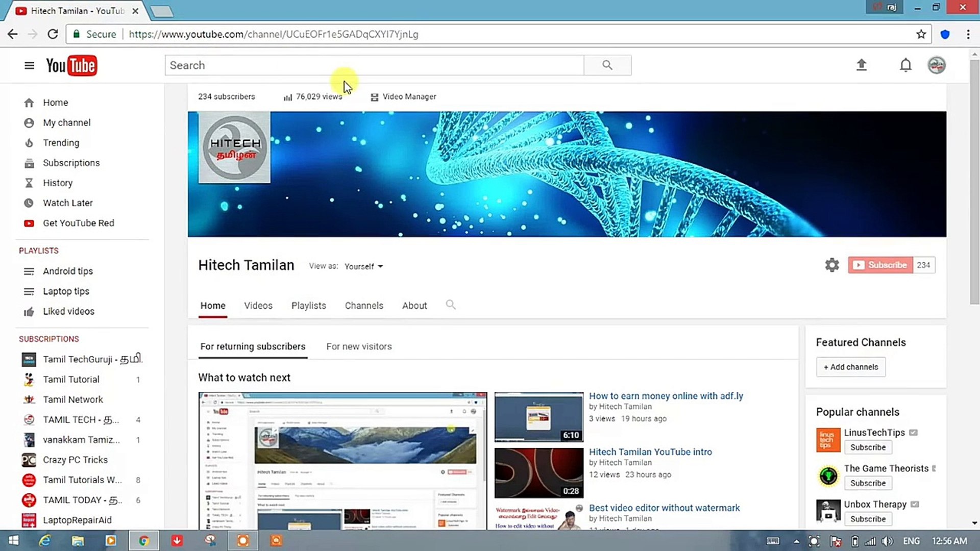Bookmark this page with the star icon

point(921,34)
